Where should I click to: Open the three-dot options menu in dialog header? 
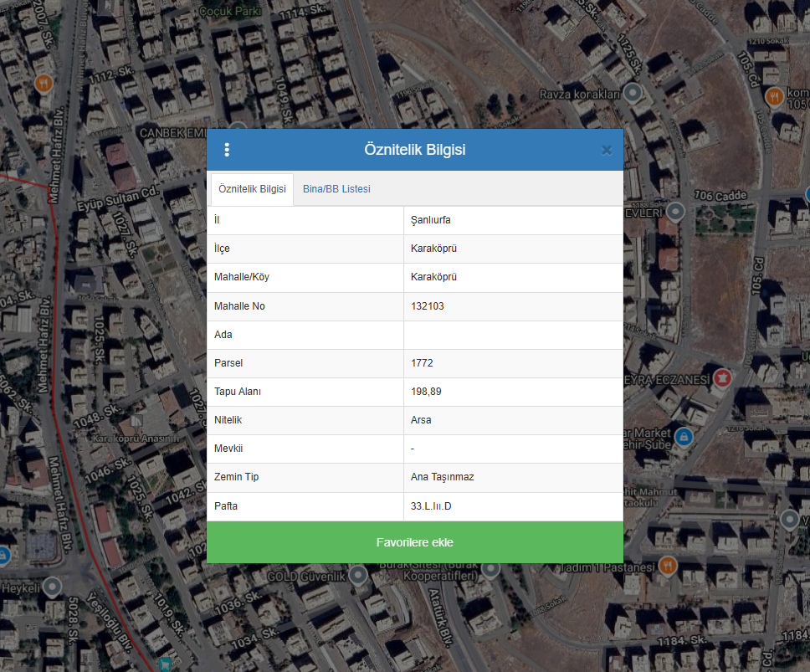227,150
